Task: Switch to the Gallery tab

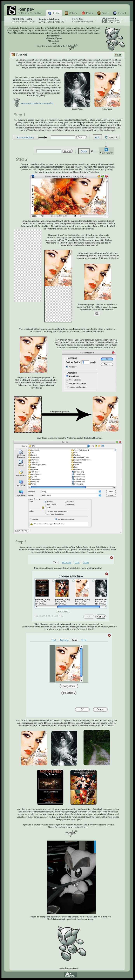Action: pyautogui.click(x=71, y=13)
